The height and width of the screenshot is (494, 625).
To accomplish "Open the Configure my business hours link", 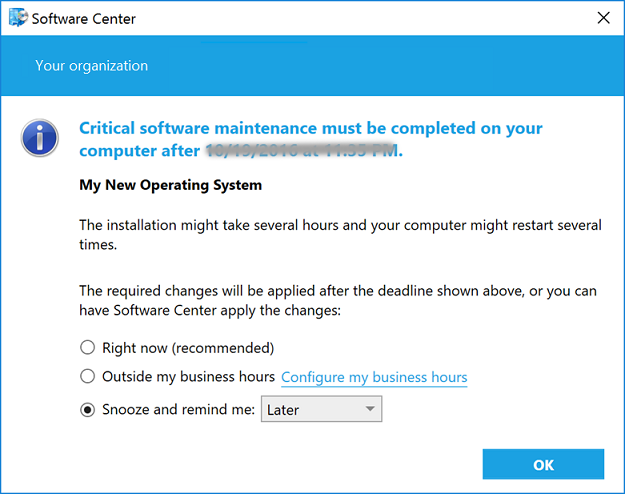I will click(374, 377).
